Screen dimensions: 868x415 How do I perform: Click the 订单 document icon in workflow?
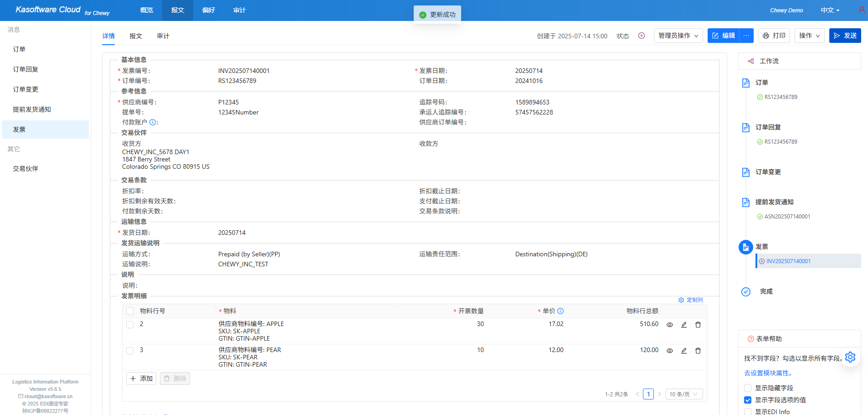[746, 83]
